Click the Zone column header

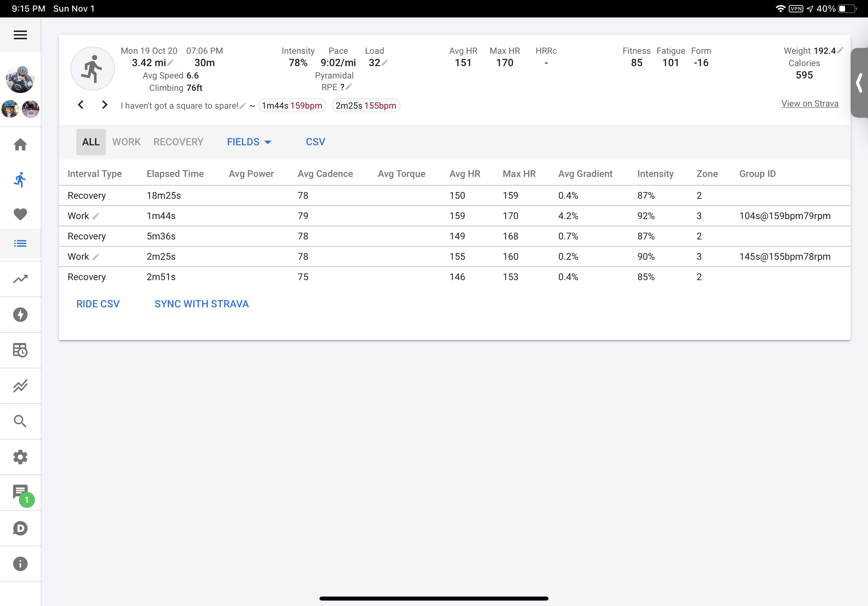(x=707, y=173)
